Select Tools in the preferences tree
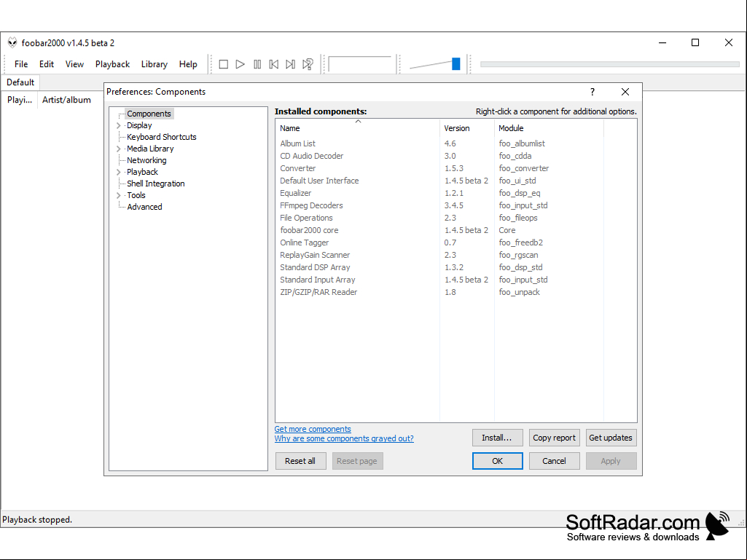The image size is (747, 560). click(x=136, y=196)
